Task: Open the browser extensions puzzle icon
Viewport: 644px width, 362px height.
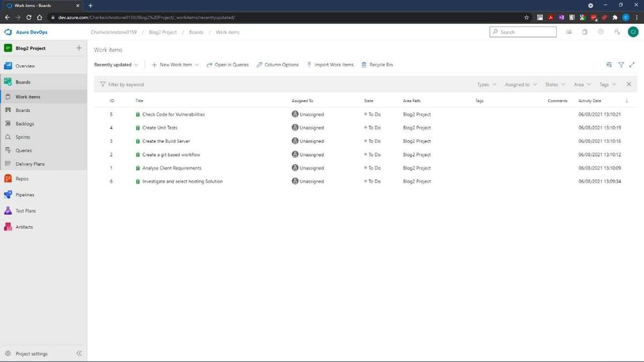Action: tap(615, 17)
